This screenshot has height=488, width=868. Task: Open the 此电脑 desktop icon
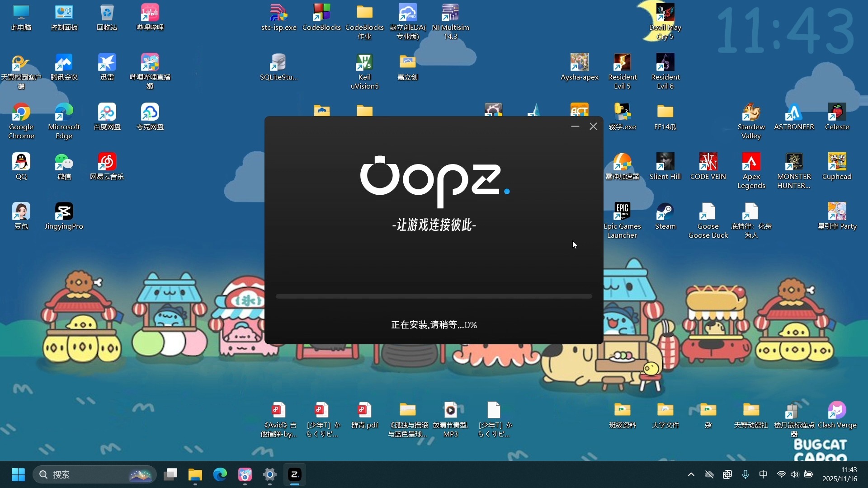21,18
